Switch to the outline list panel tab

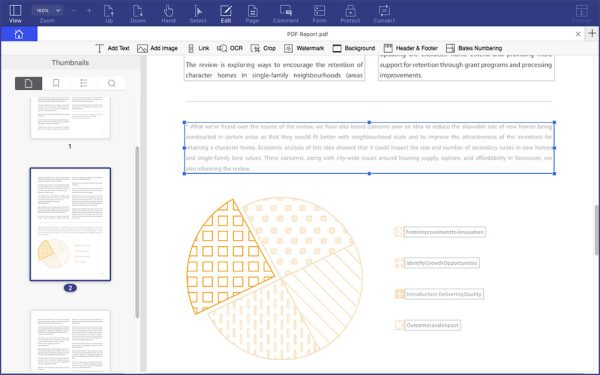(x=84, y=83)
